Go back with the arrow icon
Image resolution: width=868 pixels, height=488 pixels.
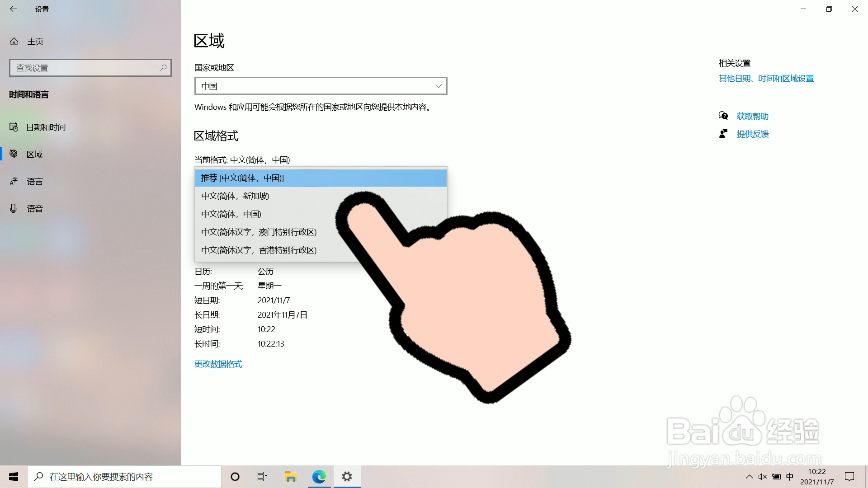[x=14, y=9]
